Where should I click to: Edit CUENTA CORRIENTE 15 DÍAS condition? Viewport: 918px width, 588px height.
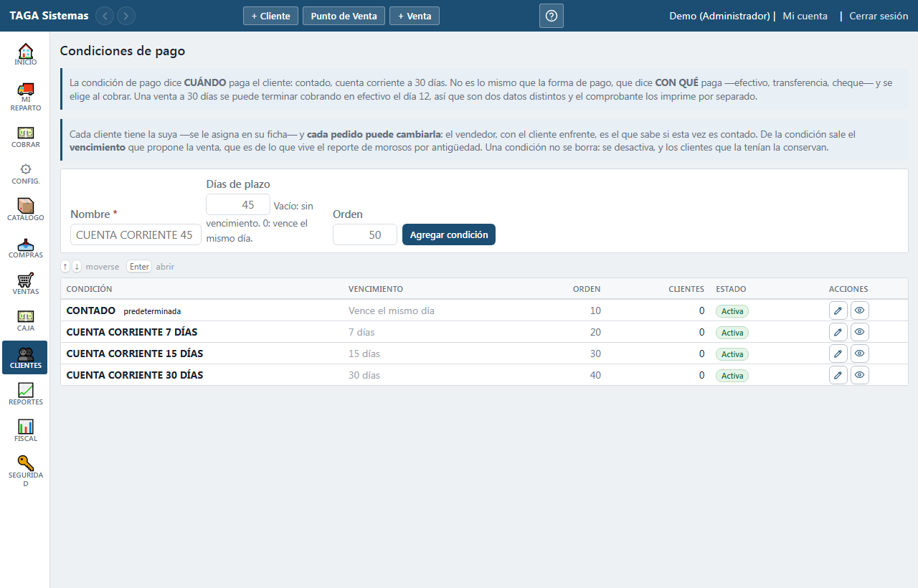[x=838, y=354]
